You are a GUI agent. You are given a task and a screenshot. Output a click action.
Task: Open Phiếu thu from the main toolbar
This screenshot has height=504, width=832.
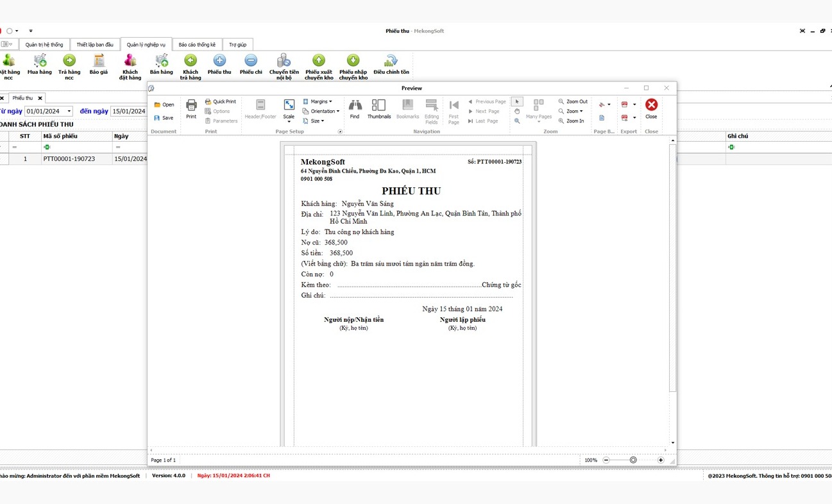point(219,66)
